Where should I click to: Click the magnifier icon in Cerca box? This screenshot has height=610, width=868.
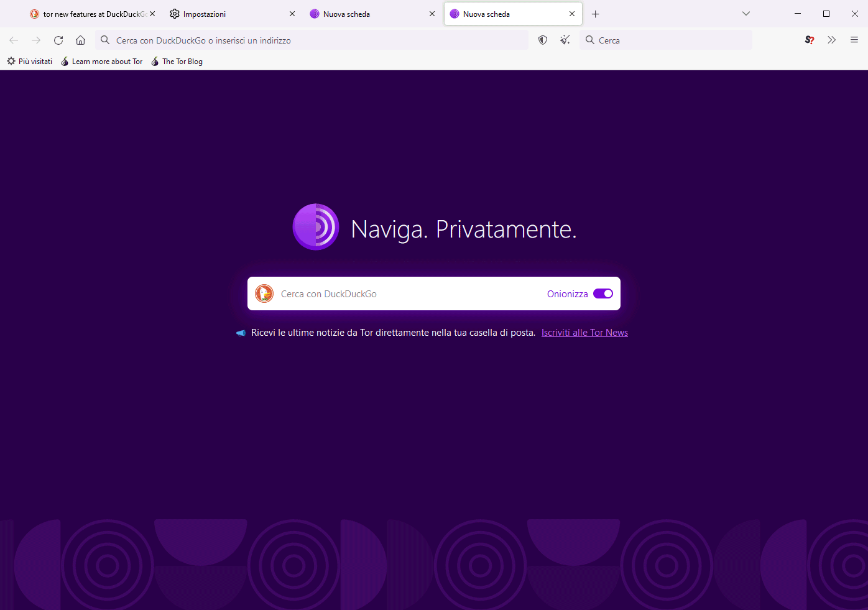pos(589,40)
